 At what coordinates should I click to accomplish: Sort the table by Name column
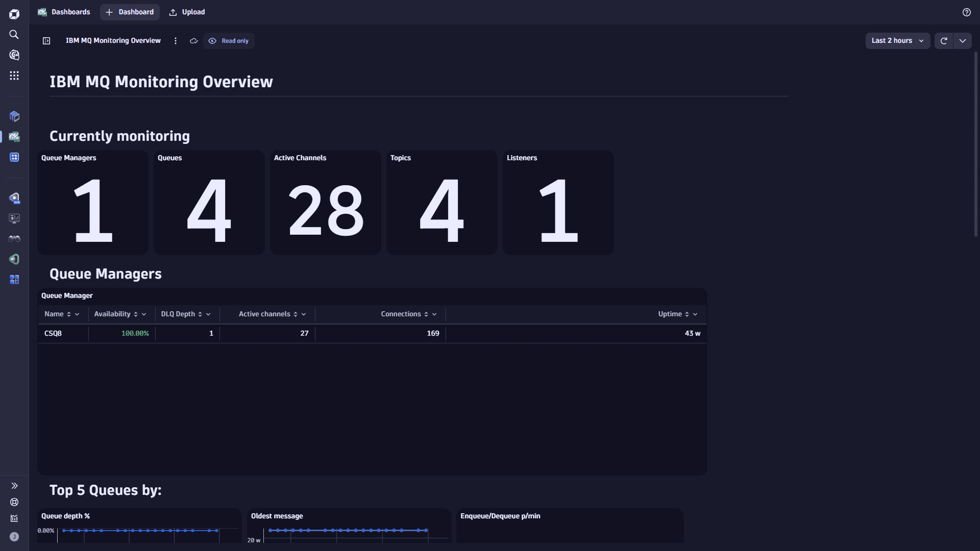click(x=69, y=314)
